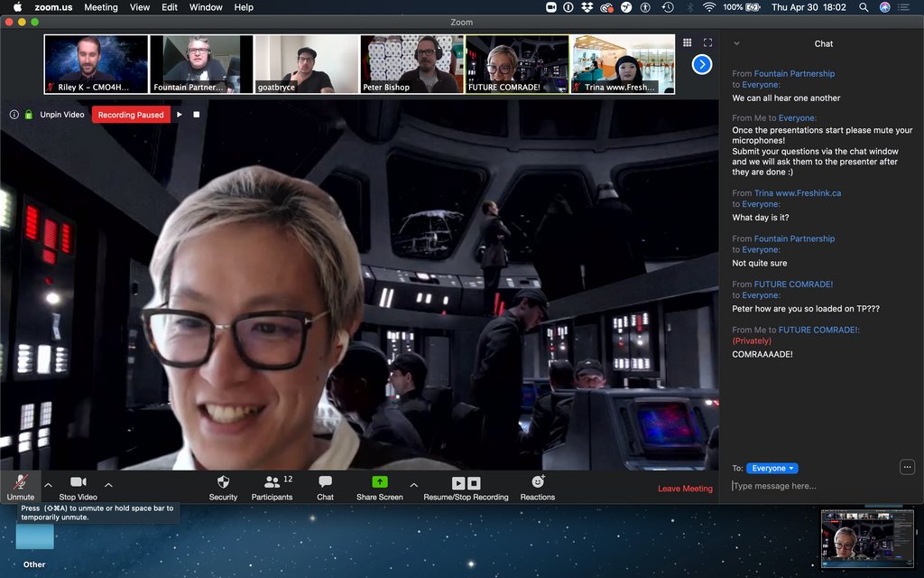Click Trina www.Freshink.ca sender name in chat
924x578 pixels.
click(x=798, y=193)
